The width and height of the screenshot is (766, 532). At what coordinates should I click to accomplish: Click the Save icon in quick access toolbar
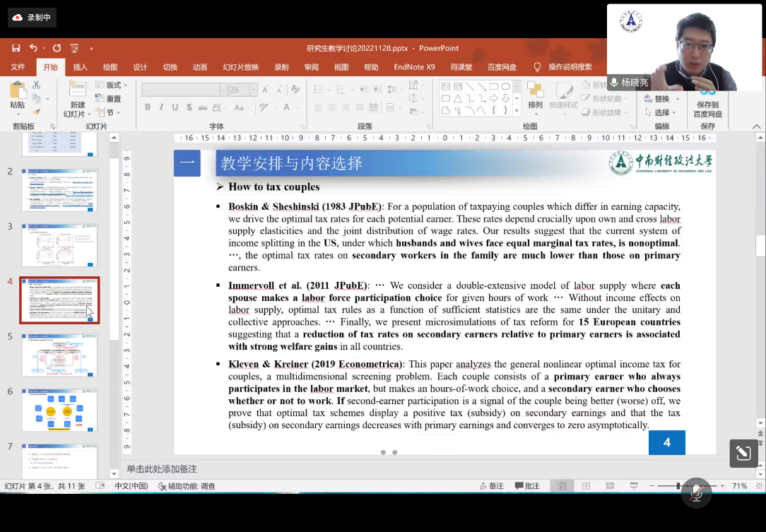(x=16, y=48)
